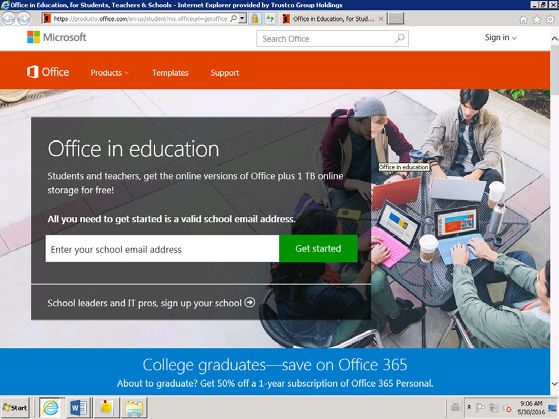Click the scrollbar down arrow on the page

click(554, 383)
